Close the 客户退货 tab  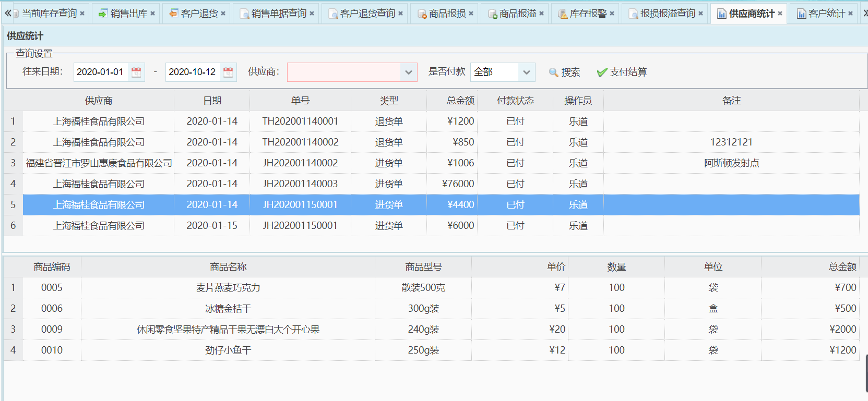223,14
